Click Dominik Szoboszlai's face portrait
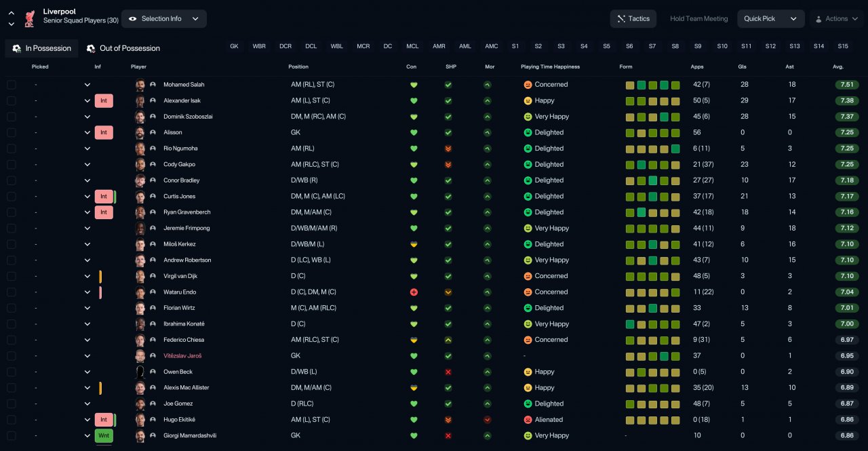Viewport: 868px width, 451px height. click(140, 117)
